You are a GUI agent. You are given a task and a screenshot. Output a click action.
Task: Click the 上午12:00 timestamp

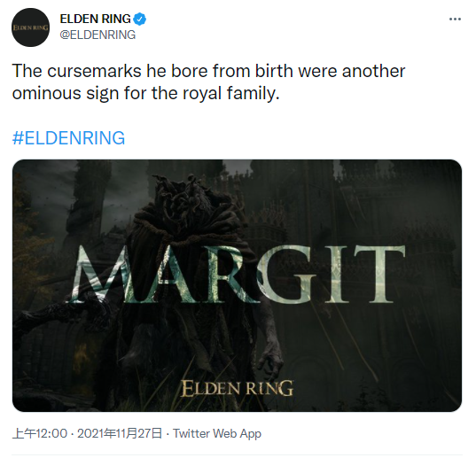tap(40, 433)
